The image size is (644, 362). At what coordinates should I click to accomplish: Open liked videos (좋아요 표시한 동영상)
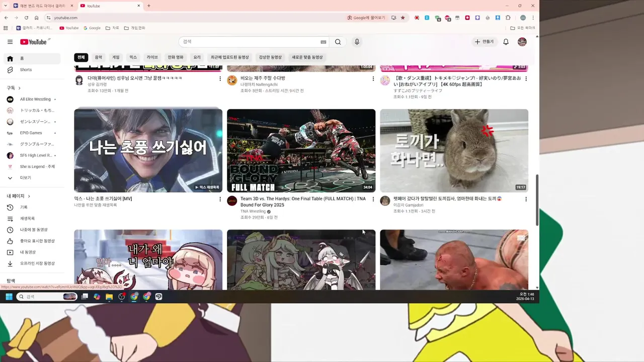click(x=32, y=241)
